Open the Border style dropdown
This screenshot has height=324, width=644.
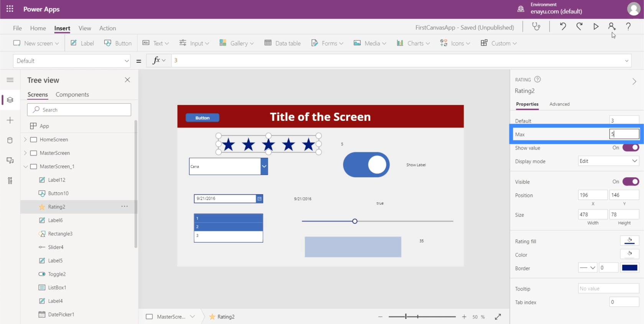tap(588, 268)
